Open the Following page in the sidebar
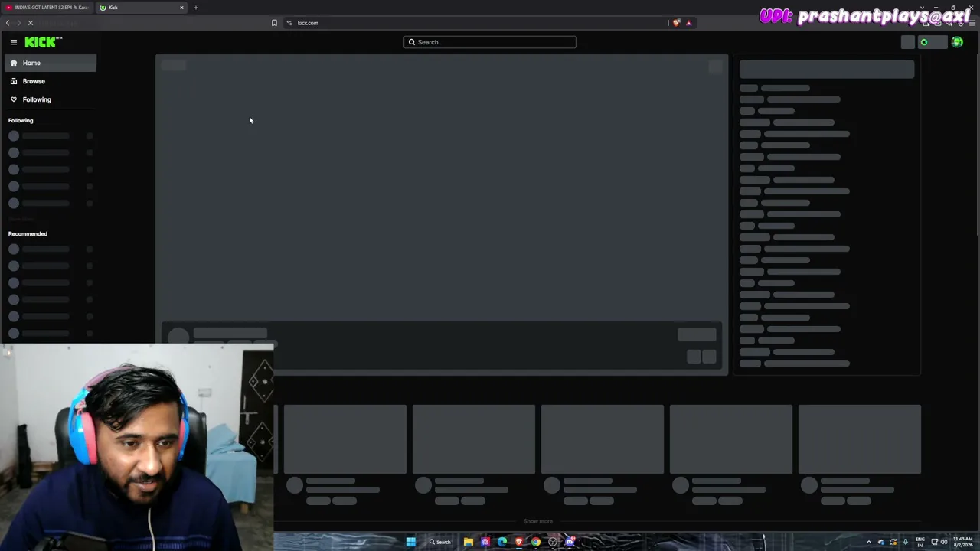 click(x=51, y=99)
